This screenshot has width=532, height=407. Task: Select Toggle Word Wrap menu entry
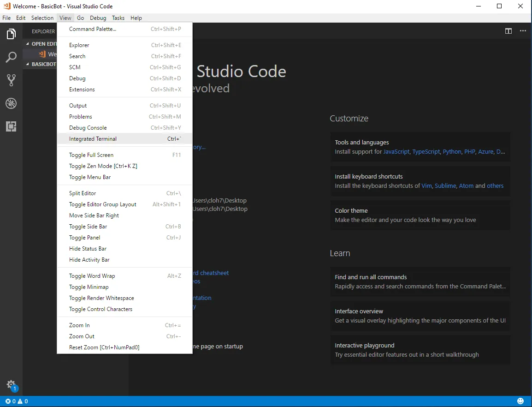[92, 276]
